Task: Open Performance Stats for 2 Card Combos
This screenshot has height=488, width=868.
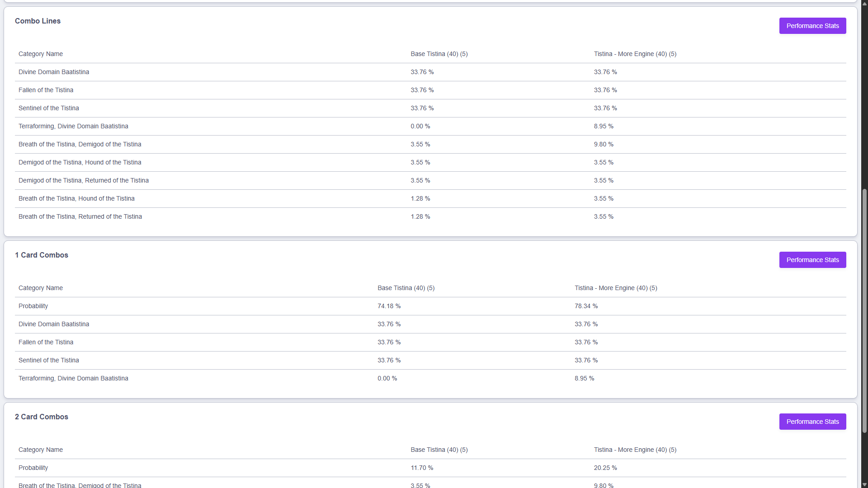Action: (x=812, y=422)
